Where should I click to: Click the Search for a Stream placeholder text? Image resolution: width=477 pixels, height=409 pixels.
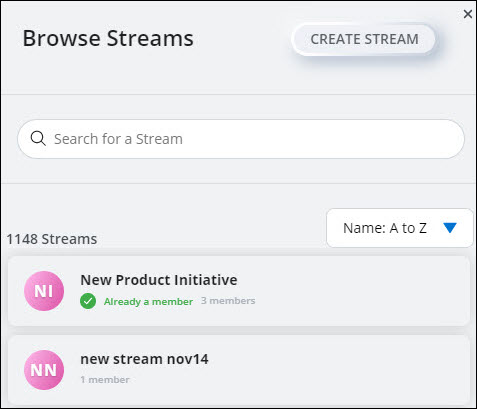tap(118, 139)
